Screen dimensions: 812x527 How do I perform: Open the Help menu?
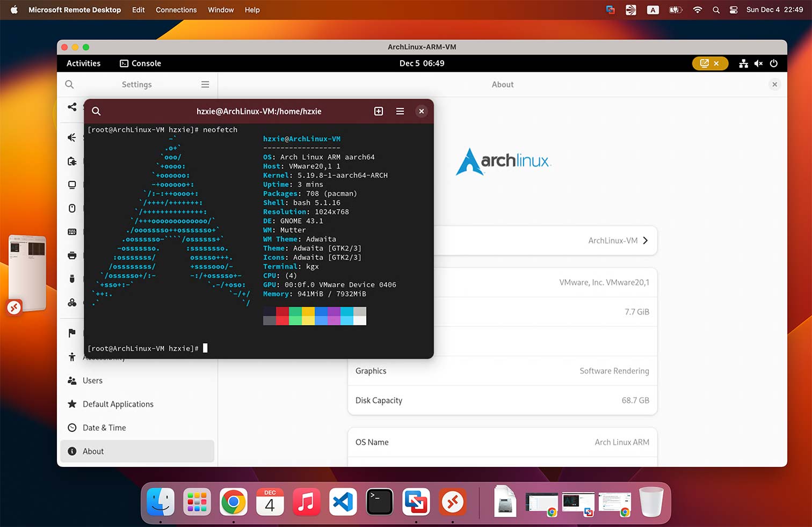tap(252, 10)
